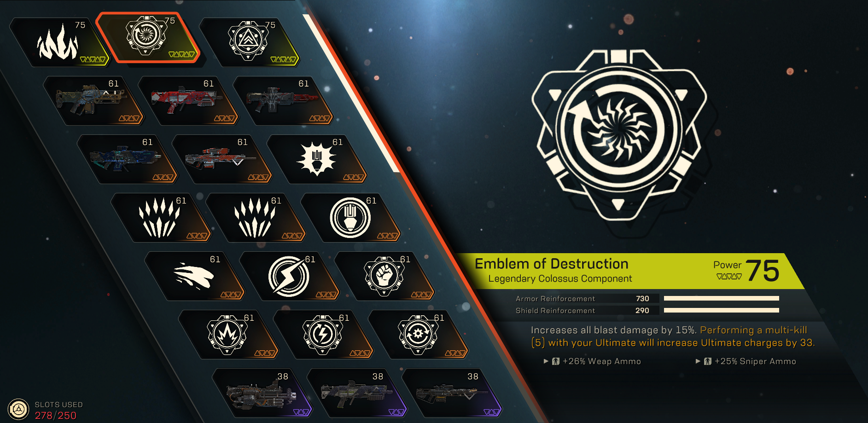Select the flame icon legendary item
This screenshot has height=423, width=868.
pyautogui.click(x=58, y=42)
